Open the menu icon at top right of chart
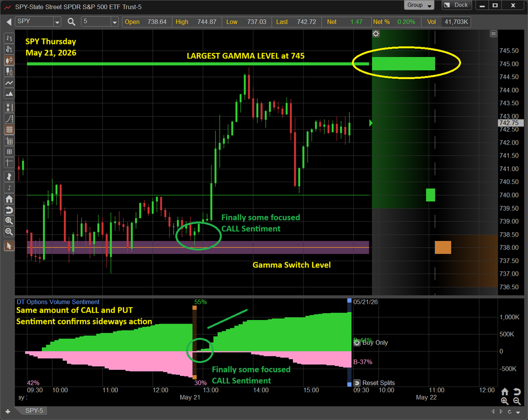 [x=494, y=34]
